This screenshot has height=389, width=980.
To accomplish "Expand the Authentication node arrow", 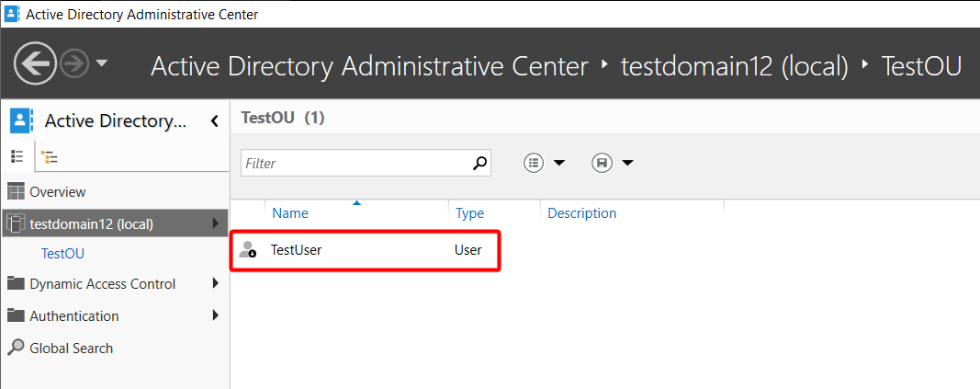I will point(216,315).
